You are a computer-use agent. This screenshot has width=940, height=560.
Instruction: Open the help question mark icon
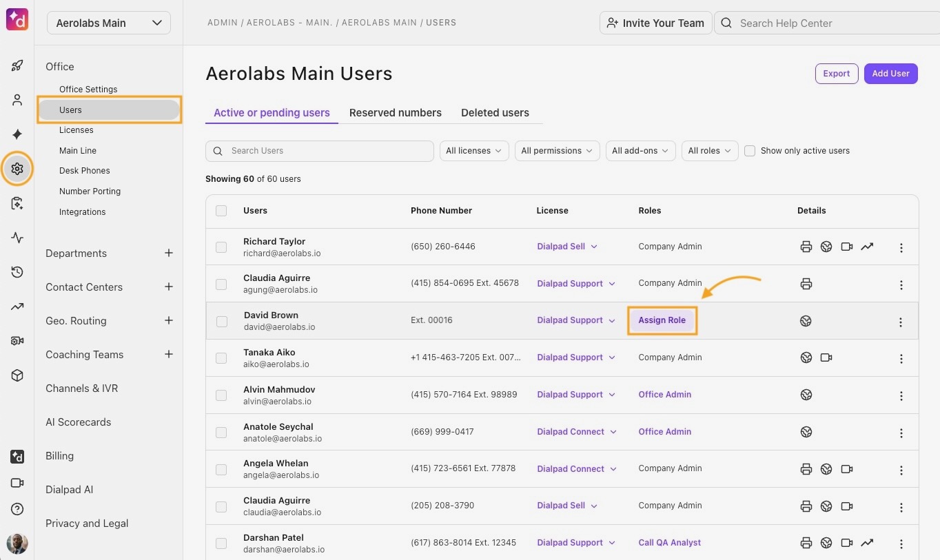17,510
